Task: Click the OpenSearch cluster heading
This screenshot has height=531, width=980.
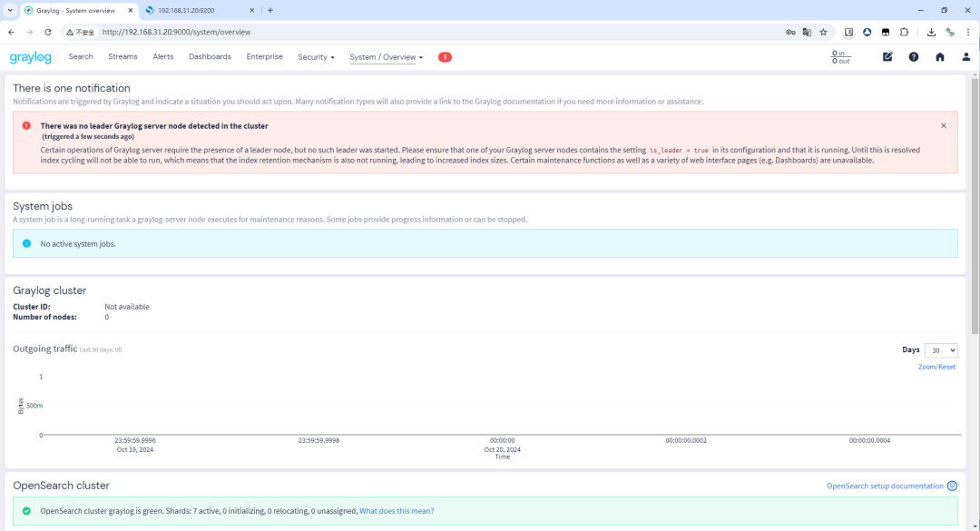Action: (61, 486)
